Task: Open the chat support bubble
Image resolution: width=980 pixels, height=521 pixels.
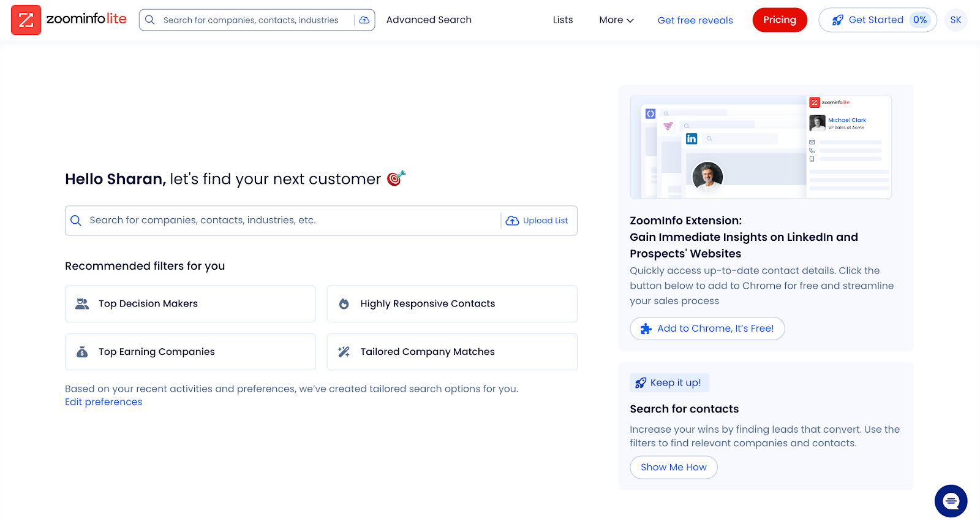Action: pos(951,501)
